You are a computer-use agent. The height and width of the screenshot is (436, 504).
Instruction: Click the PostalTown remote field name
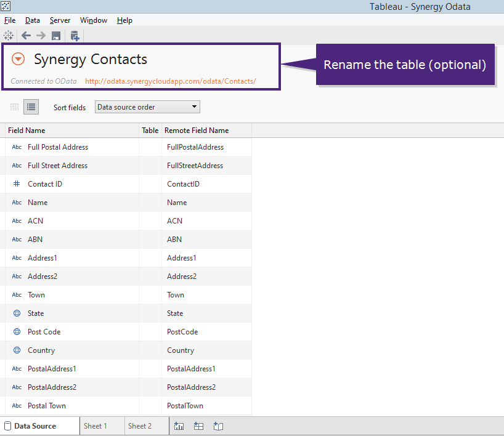(185, 406)
